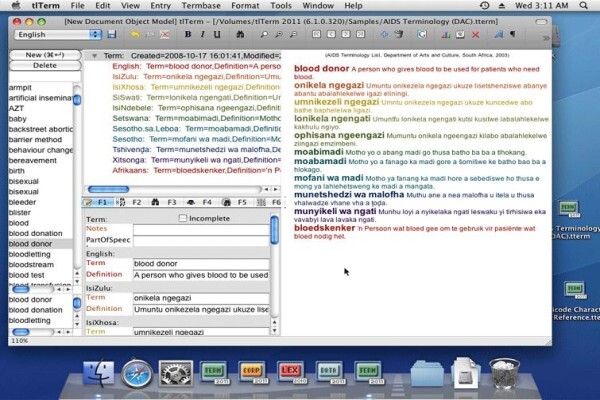Select 'bloodletting' in lower results list

tap(29, 320)
